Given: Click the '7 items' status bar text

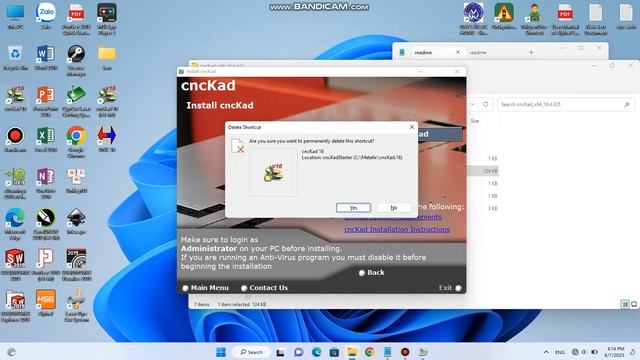Looking at the screenshot, I should pos(202,304).
